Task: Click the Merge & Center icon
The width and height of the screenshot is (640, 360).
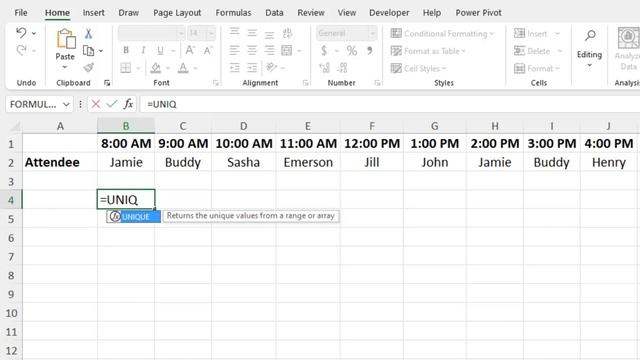Action: [287, 50]
